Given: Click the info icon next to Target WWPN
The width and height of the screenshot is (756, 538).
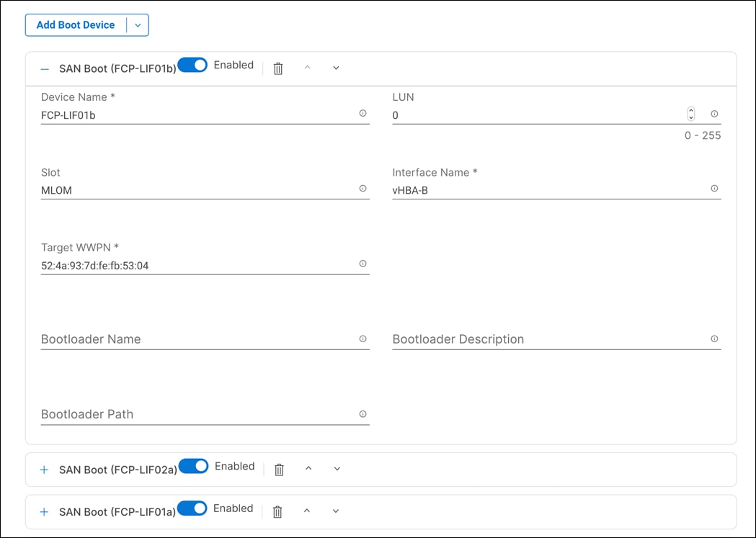Looking at the screenshot, I should [363, 264].
